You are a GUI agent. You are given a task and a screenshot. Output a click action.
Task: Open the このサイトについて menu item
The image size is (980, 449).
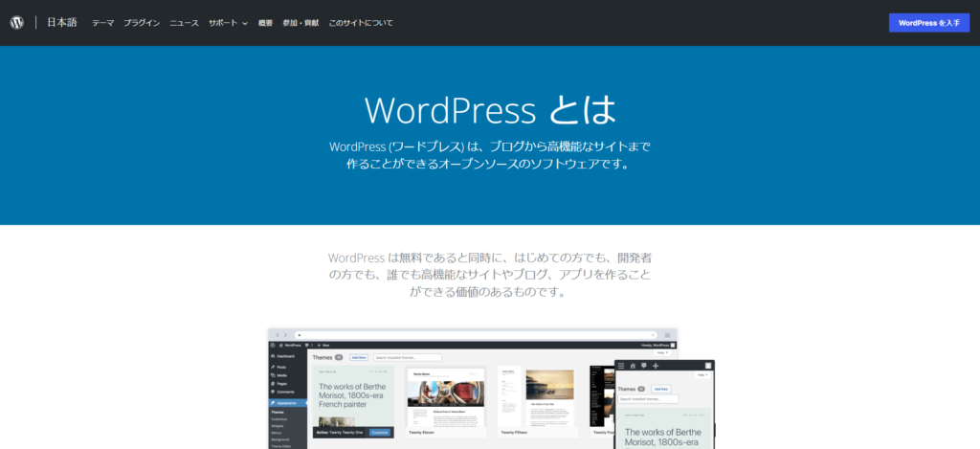pos(361,23)
